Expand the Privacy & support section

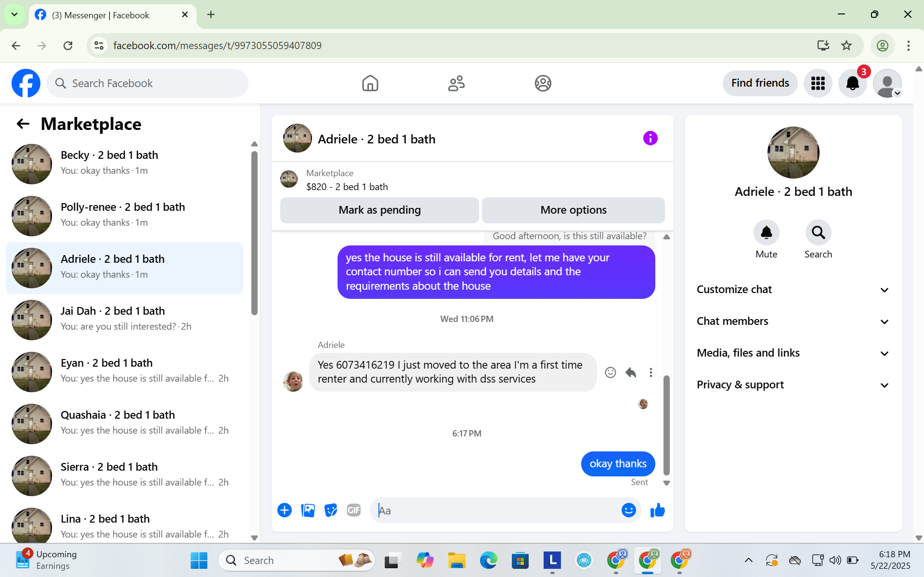[x=793, y=385]
